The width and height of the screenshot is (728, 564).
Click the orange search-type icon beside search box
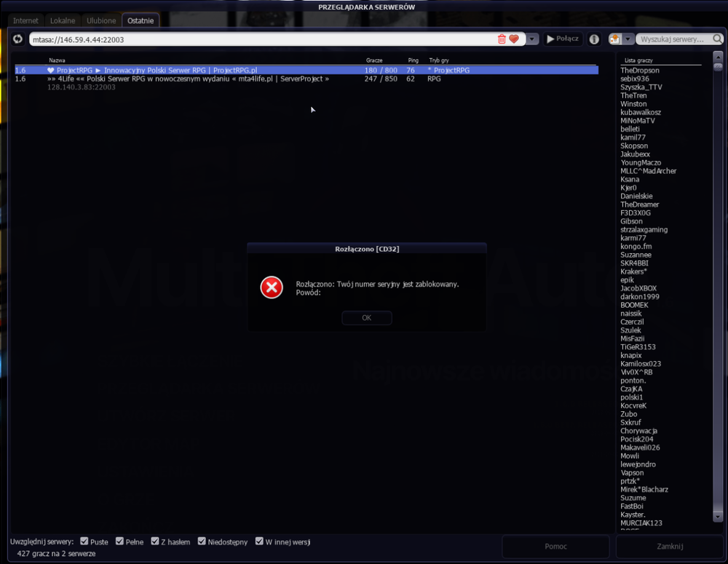click(614, 39)
